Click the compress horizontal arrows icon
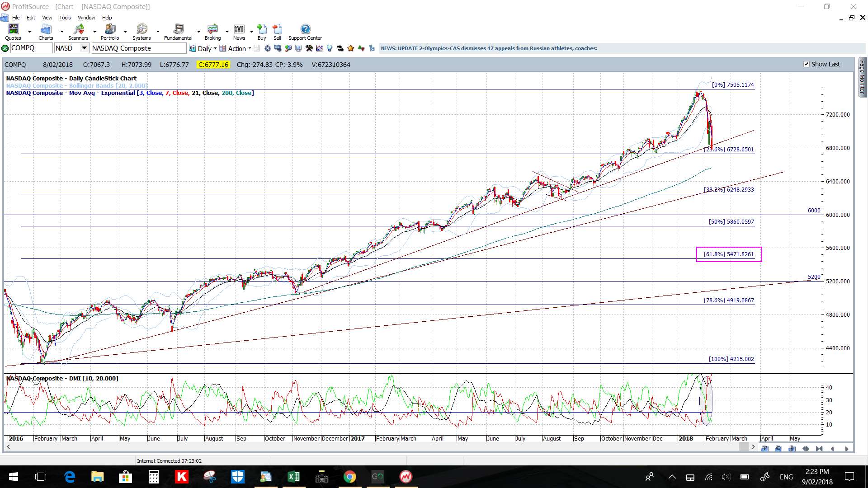The image size is (868, 488). click(x=819, y=449)
